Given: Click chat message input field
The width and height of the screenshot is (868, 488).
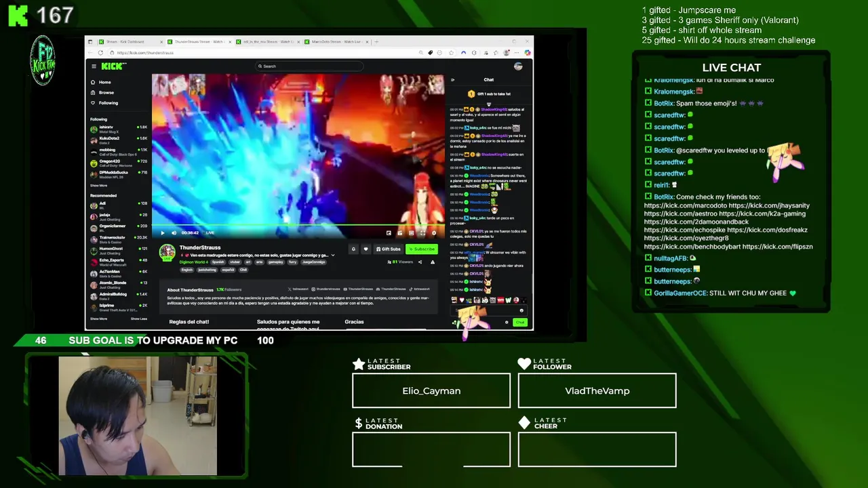Looking at the screenshot, I should click(x=488, y=310).
